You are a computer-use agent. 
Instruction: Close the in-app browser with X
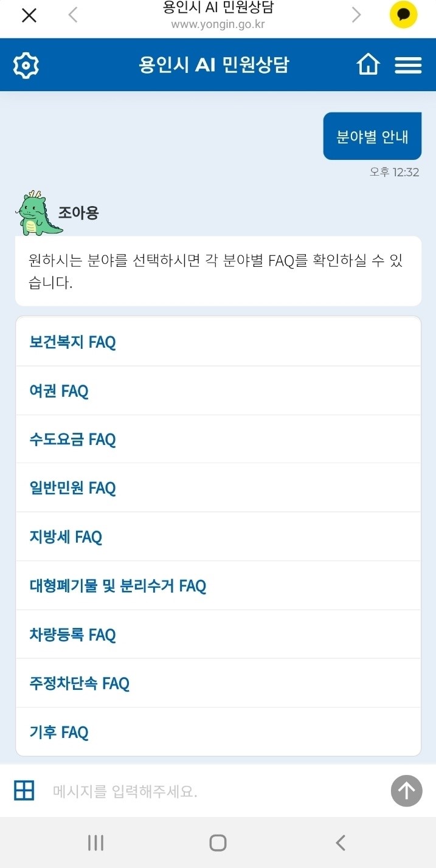pyautogui.click(x=29, y=15)
